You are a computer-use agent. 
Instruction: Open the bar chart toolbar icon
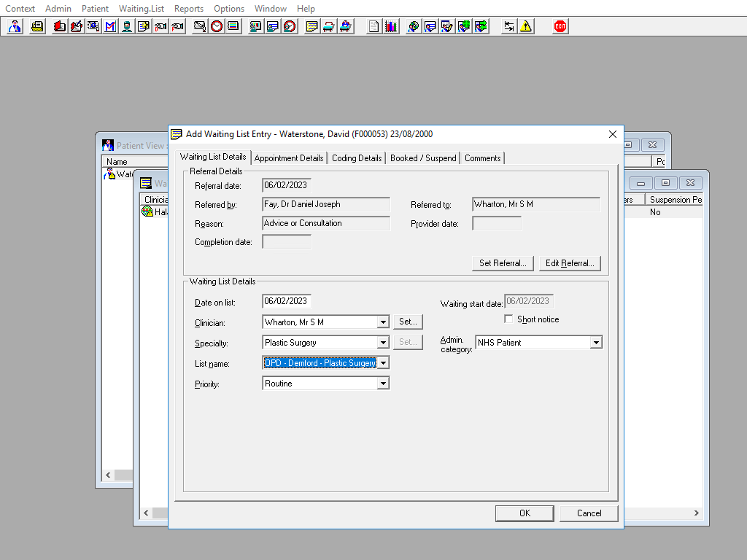click(x=391, y=26)
